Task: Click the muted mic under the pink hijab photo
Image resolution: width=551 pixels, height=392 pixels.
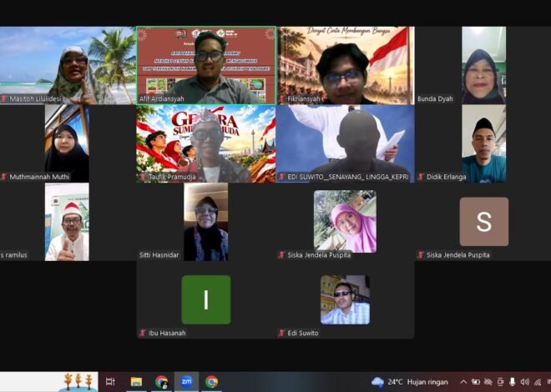Action: (x=281, y=254)
